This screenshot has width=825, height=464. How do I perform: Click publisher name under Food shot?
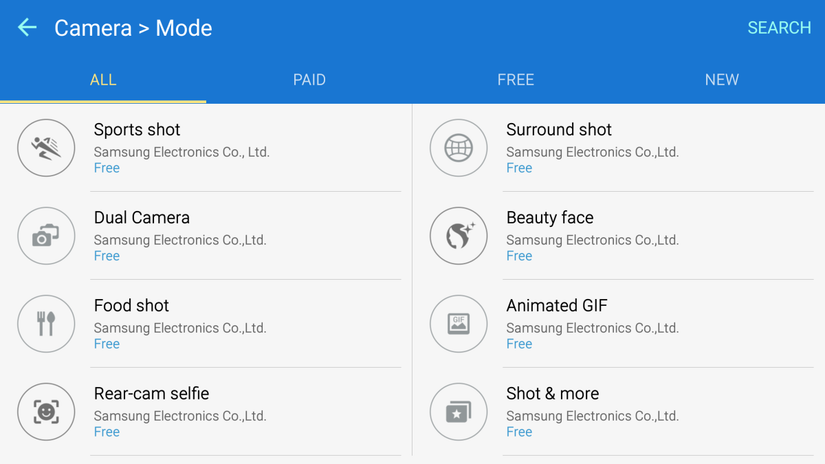point(180,328)
